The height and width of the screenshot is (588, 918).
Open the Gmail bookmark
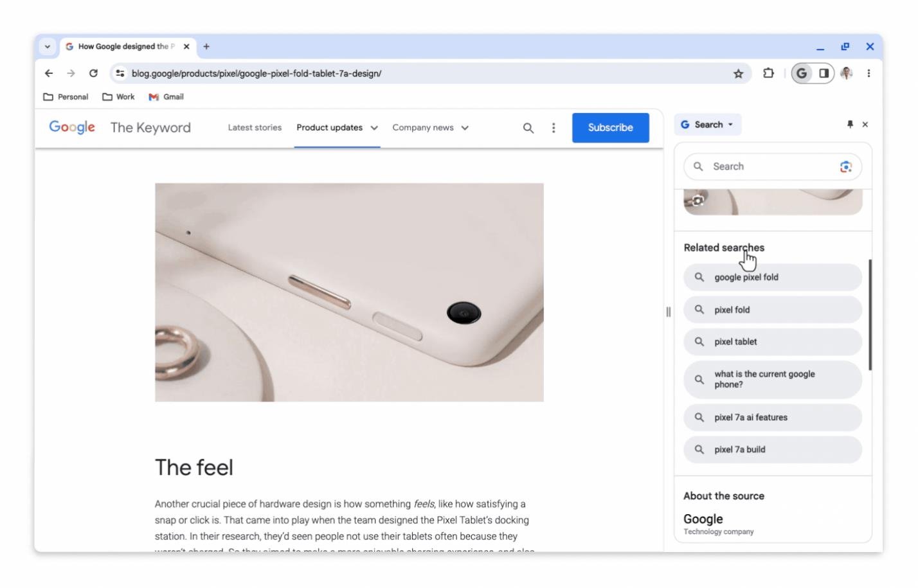(x=166, y=97)
